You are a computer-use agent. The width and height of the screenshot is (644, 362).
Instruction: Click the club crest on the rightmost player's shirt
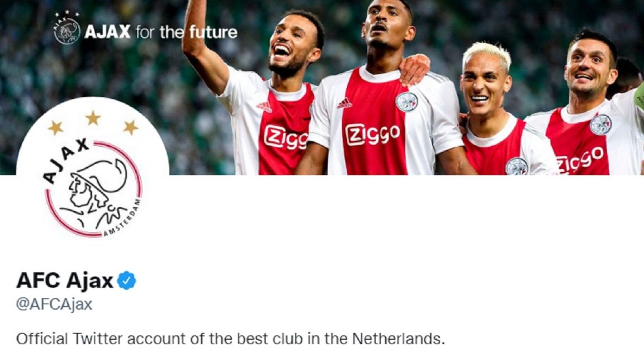tap(600, 125)
